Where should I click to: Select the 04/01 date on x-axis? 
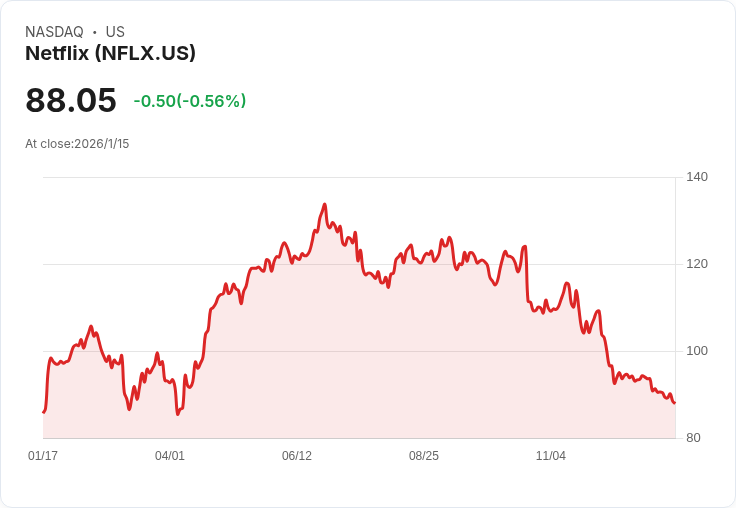(170, 456)
